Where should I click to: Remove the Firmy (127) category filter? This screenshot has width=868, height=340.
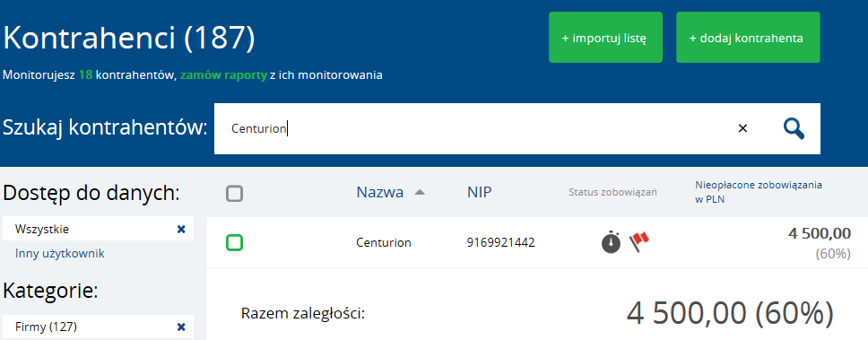point(181,327)
